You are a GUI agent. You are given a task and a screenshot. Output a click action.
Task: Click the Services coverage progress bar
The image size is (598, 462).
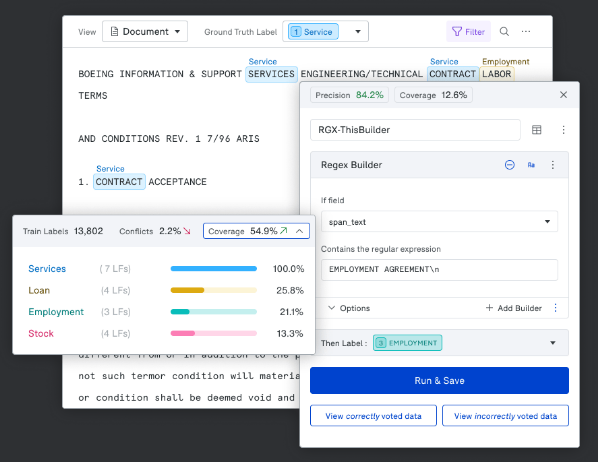[214, 269]
